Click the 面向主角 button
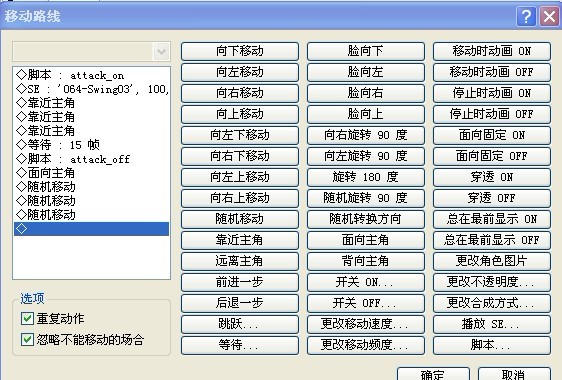The image size is (562, 380). [366, 240]
